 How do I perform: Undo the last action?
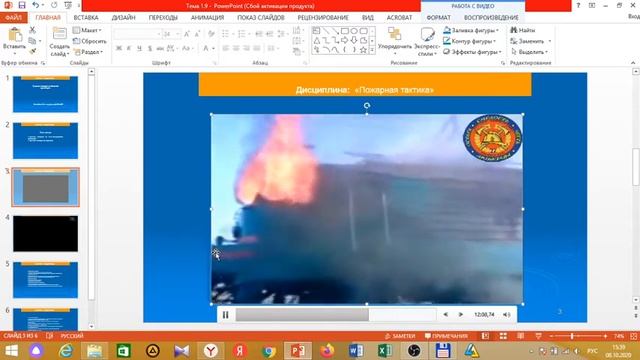tap(36, 5)
